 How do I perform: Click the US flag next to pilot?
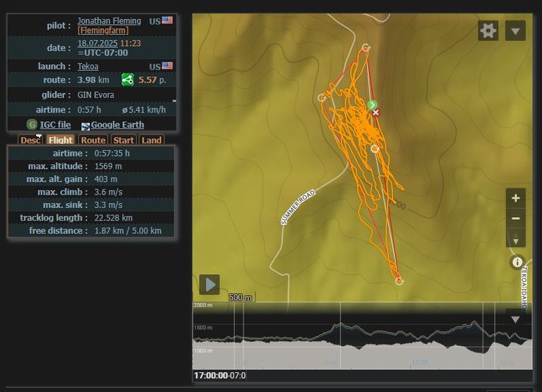point(167,20)
